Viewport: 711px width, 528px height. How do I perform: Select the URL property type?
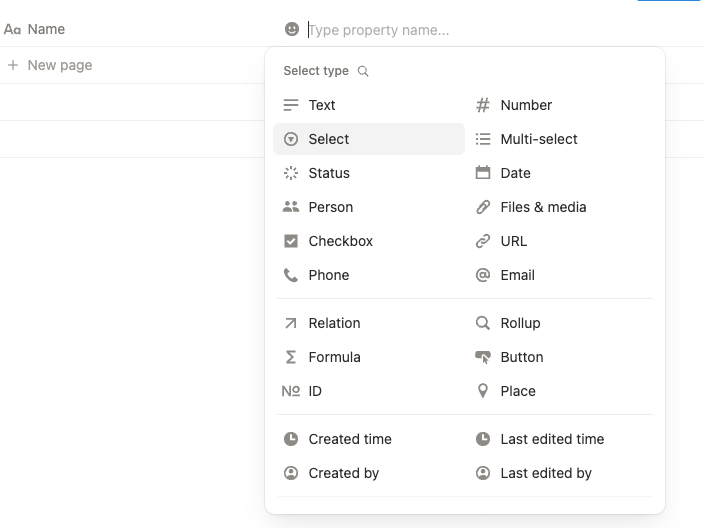click(513, 241)
